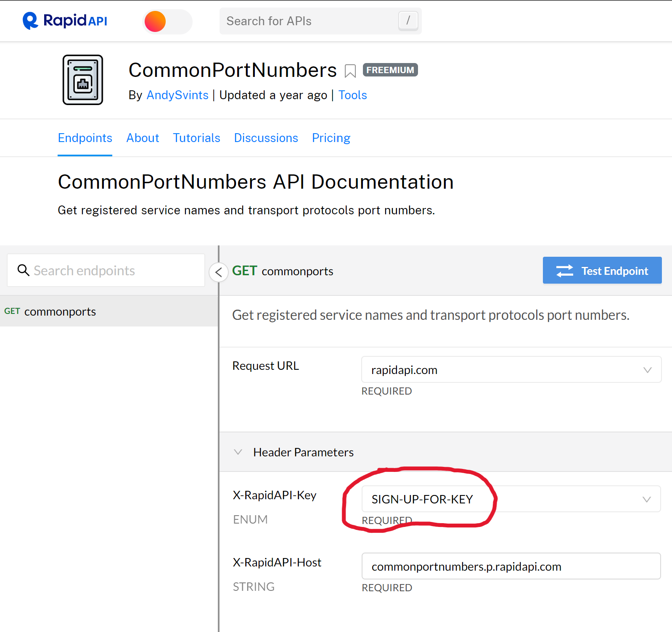Focus the Search endpoints field
Image resolution: width=672 pixels, height=632 pixels.
106,270
